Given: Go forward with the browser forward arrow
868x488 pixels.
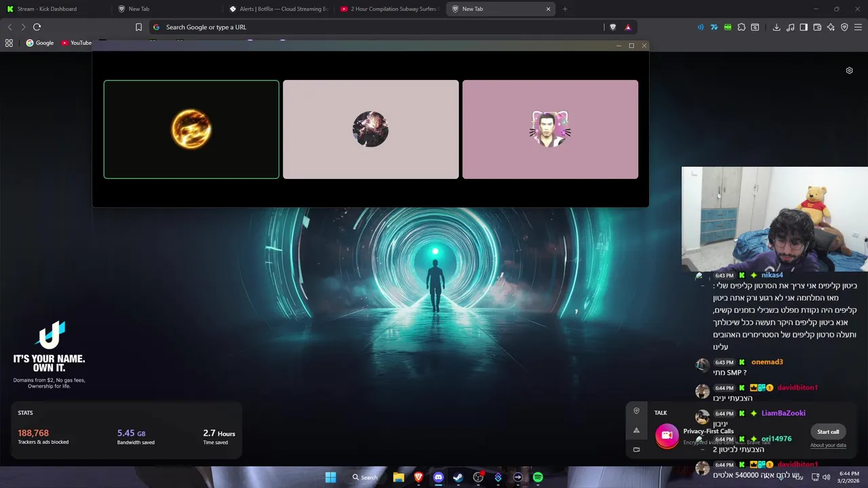Looking at the screenshot, I should click(x=23, y=27).
